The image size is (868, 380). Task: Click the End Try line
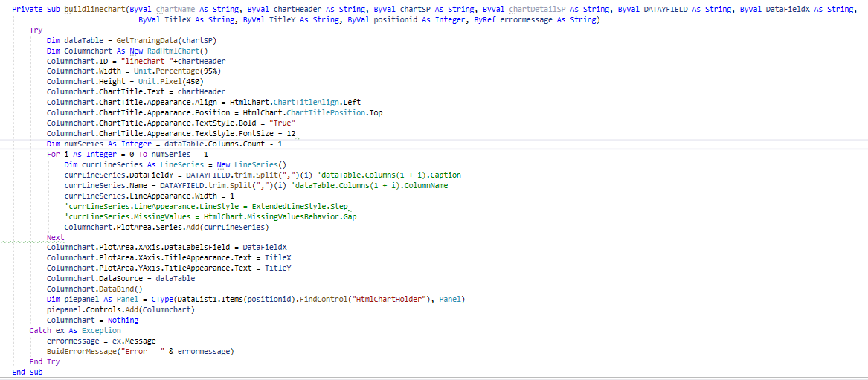pyautogui.click(x=45, y=361)
